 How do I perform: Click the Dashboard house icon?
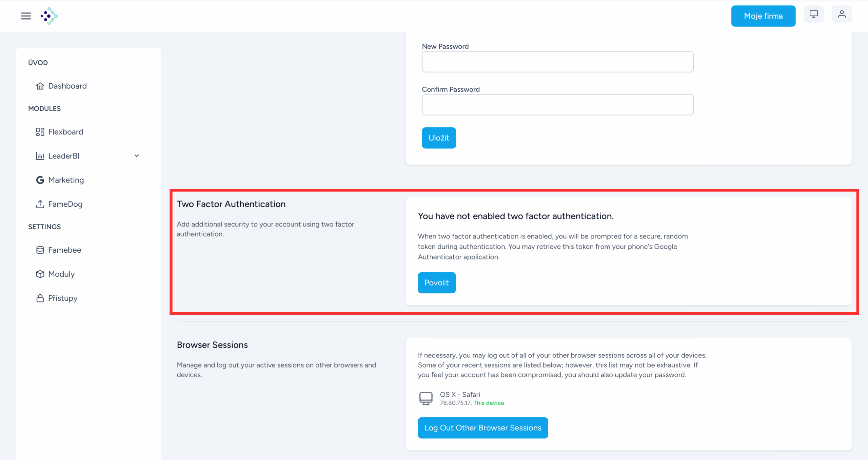click(x=40, y=86)
